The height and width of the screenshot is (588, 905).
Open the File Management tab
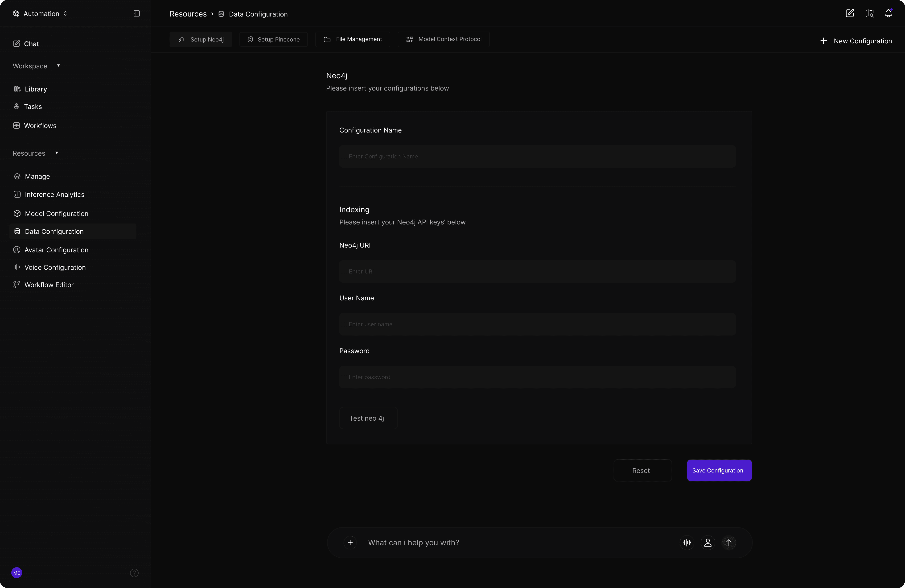pos(353,39)
